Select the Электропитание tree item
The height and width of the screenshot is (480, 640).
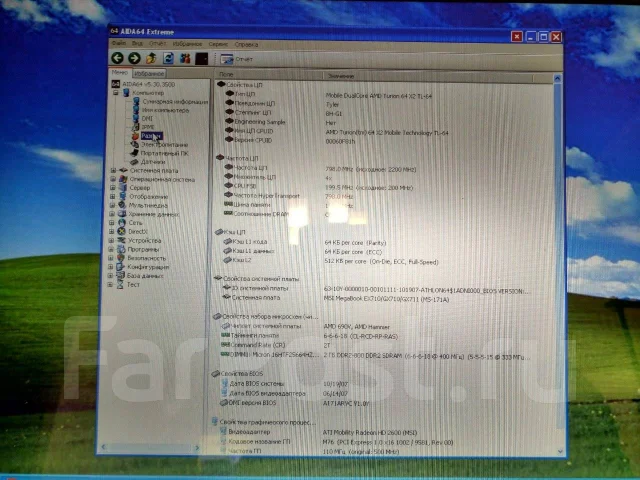coord(164,144)
